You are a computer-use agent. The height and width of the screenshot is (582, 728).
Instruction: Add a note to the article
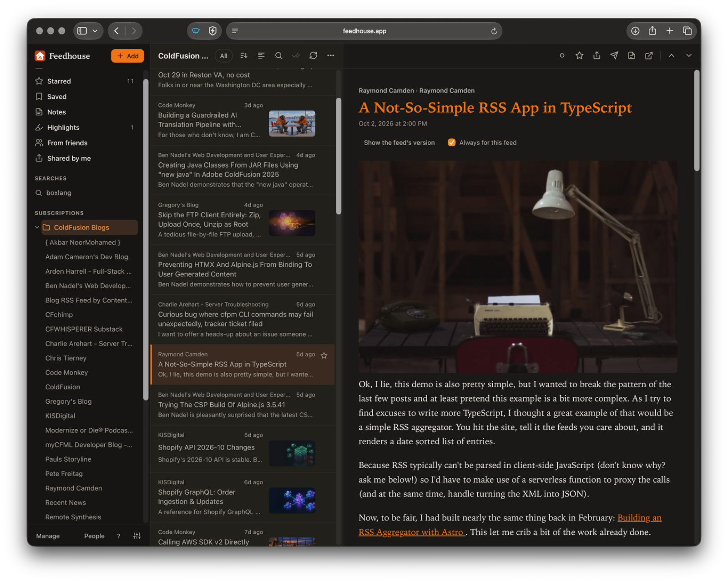coord(631,55)
